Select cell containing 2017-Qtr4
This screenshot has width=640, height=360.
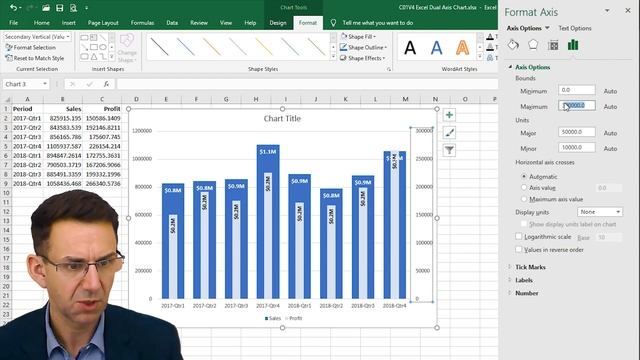coord(27,146)
